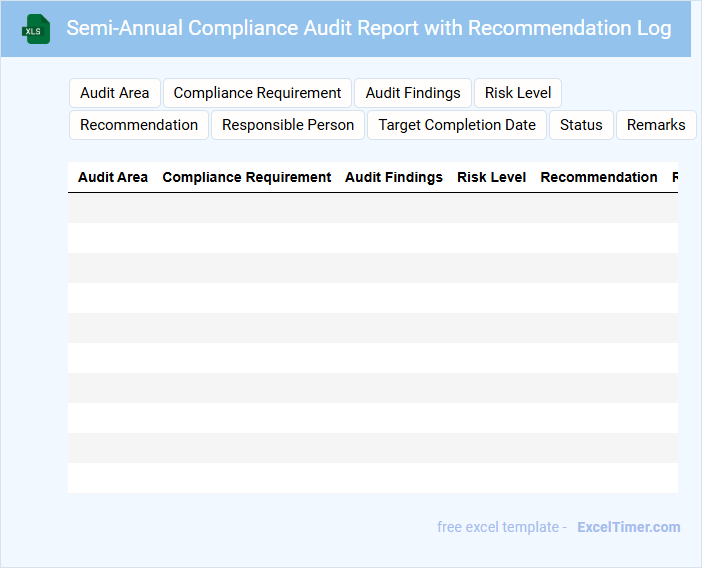Select the Audit Area tag button
Image resolution: width=702 pixels, height=568 pixels.
click(114, 93)
